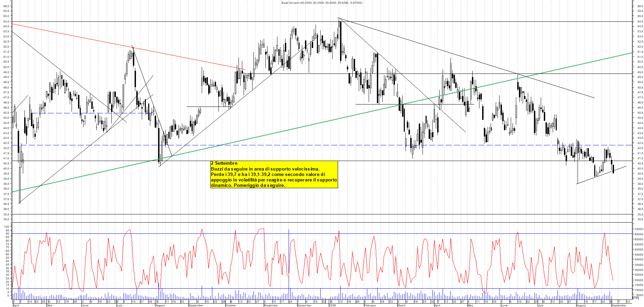Click 30000 on the right volume scale
Screen dimensions: 644x307
coord(639,270)
